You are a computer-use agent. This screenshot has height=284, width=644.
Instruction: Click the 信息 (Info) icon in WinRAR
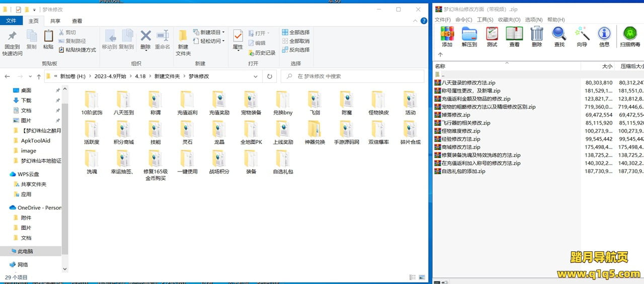click(604, 34)
